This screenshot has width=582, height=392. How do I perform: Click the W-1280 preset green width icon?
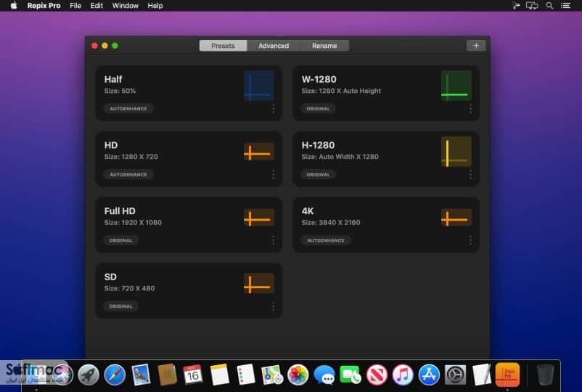[456, 86]
